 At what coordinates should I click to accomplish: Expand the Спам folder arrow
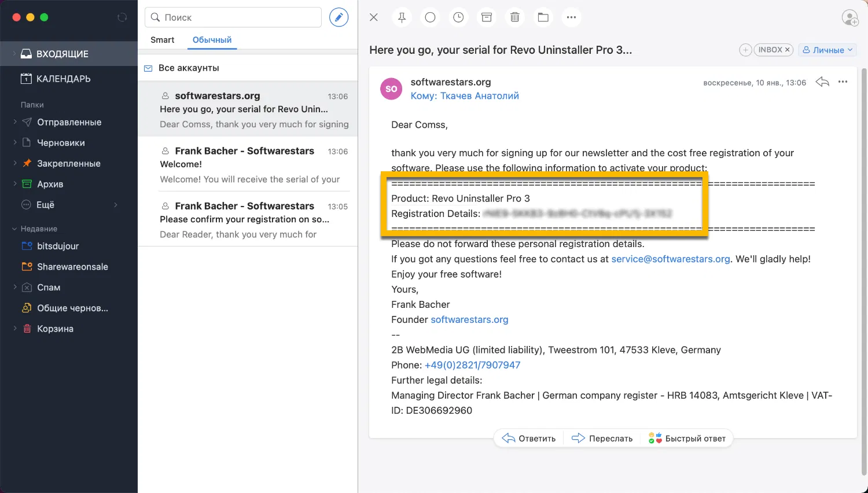(x=14, y=288)
